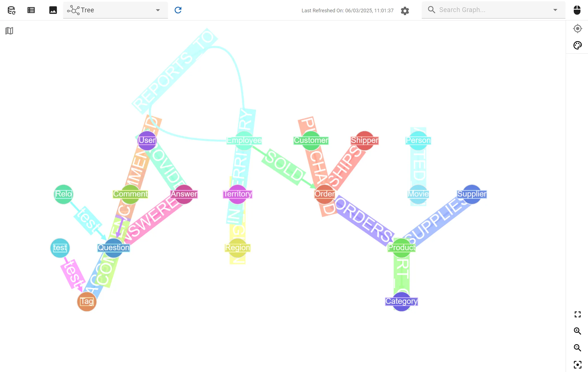Click the SUPPLIES edge label

click(x=437, y=221)
